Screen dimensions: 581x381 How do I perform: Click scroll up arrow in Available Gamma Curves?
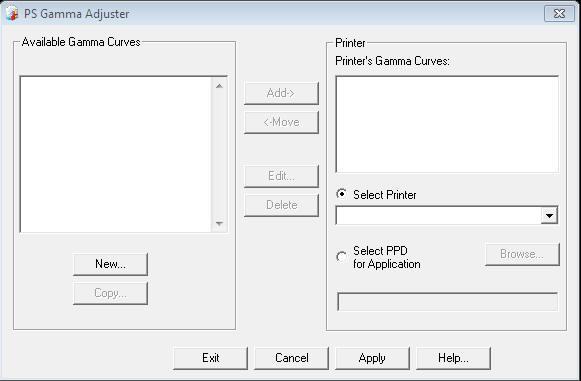click(x=219, y=86)
